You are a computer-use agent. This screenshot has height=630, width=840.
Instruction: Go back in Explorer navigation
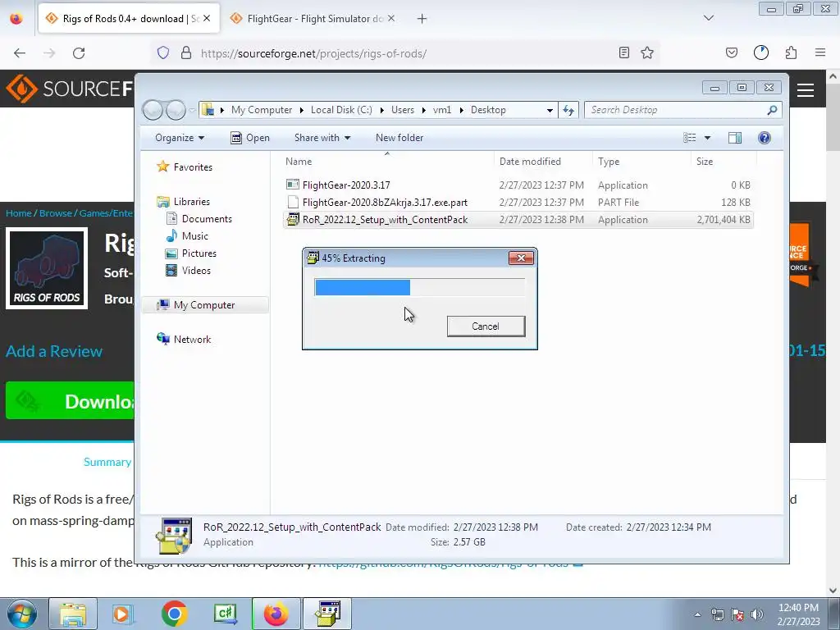pos(153,110)
